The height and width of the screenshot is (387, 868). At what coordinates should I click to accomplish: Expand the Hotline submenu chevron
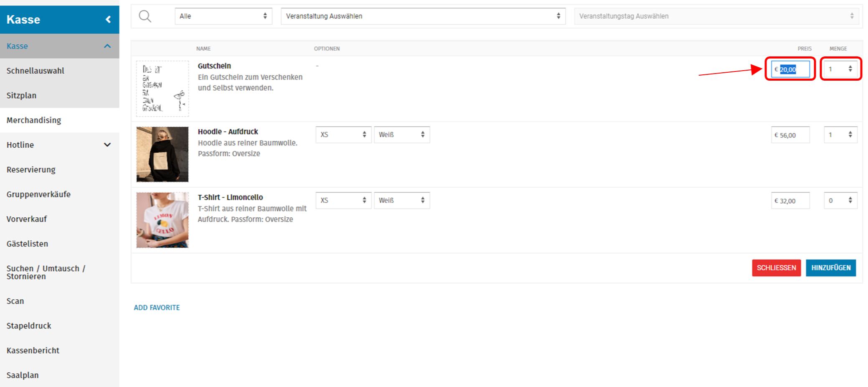(x=107, y=145)
